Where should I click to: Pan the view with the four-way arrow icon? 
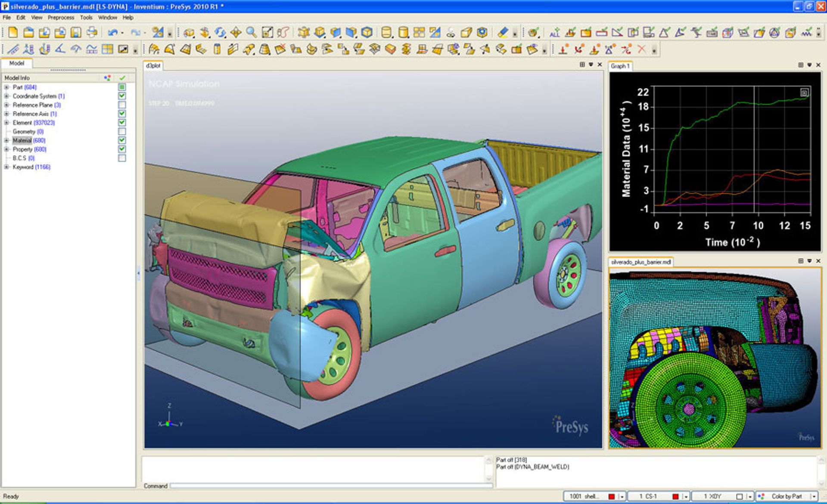tap(236, 32)
